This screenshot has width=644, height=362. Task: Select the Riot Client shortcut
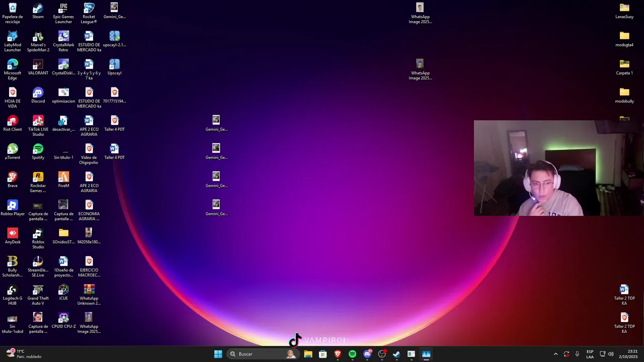tap(13, 124)
